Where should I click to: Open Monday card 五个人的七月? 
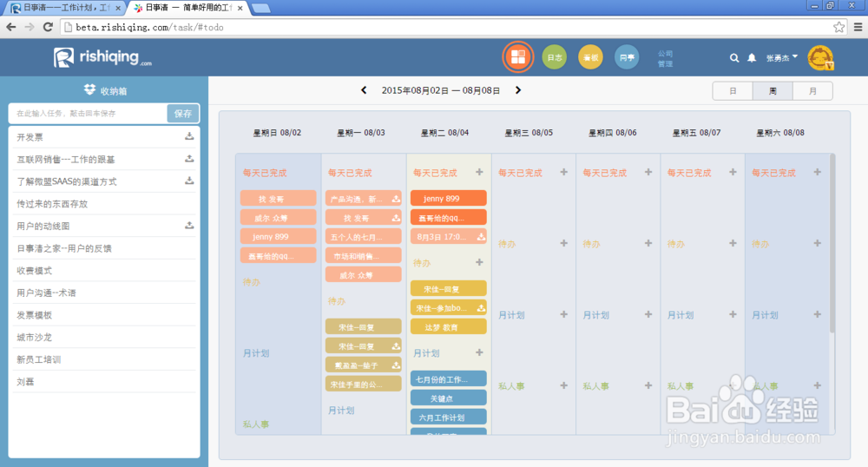pyautogui.click(x=363, y=237)
